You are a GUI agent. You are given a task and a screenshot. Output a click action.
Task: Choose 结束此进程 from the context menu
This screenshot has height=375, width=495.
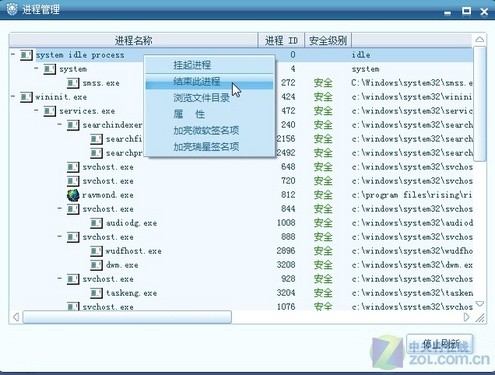click(209, 82)
